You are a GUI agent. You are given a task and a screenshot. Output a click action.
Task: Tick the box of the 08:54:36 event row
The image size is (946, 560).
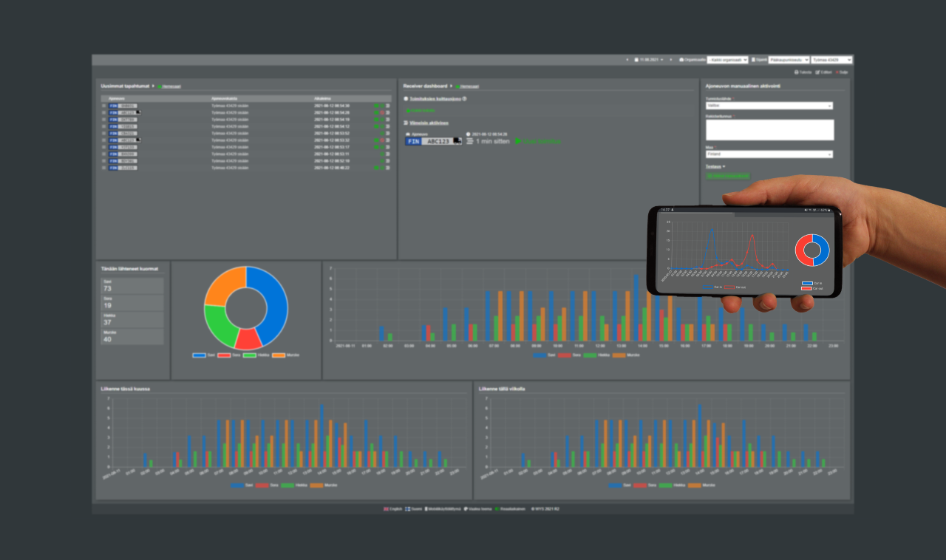pyautogui.click(x=104, y=106)
